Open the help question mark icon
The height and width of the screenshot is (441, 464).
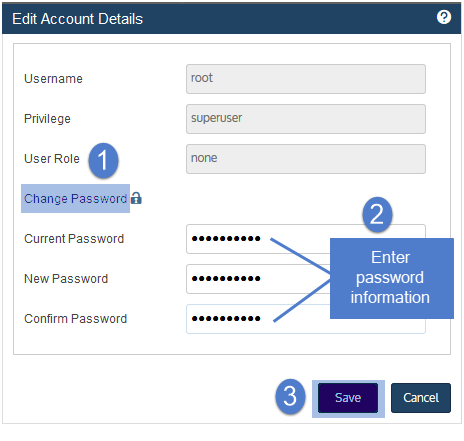point(444,17)
